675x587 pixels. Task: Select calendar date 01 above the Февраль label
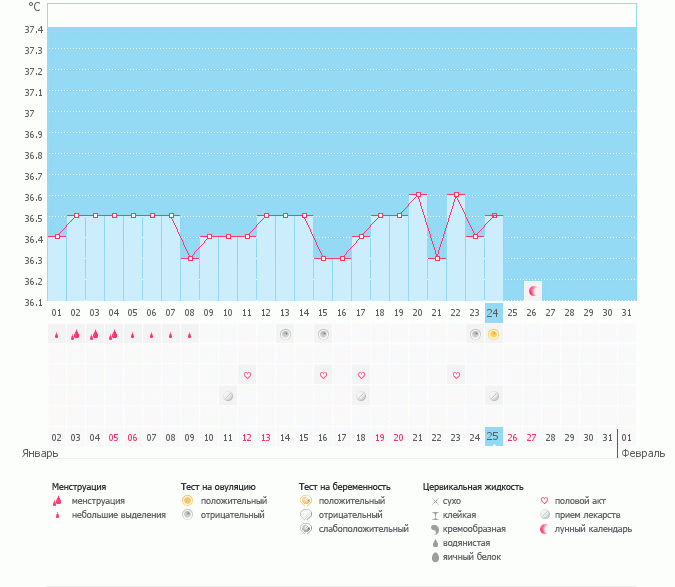pyautogui.click(x=626, y=437)
